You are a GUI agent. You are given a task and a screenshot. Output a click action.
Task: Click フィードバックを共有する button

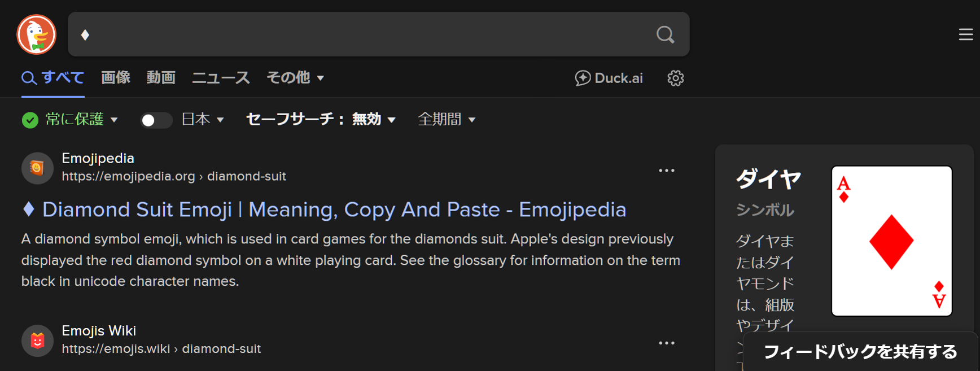pyautogui.click(x=860, y=352)
